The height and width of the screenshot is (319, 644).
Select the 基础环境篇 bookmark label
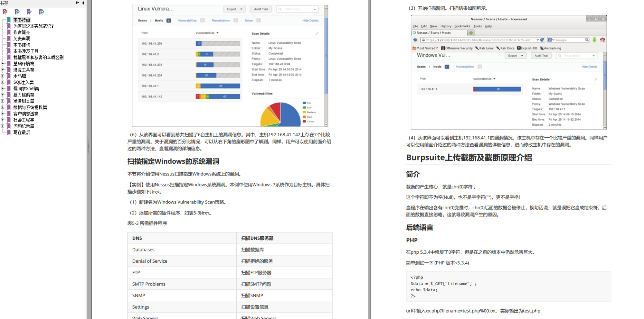coord(24,64)
